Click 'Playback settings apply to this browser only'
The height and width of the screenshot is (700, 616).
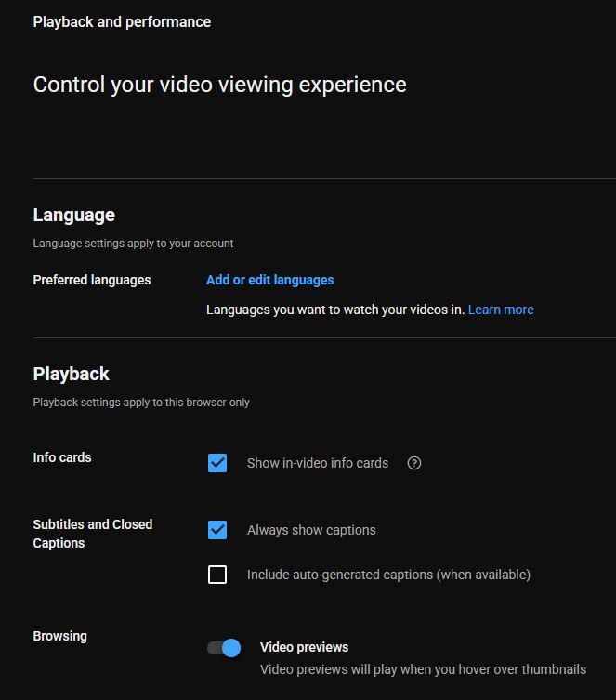tap(141, 403)
